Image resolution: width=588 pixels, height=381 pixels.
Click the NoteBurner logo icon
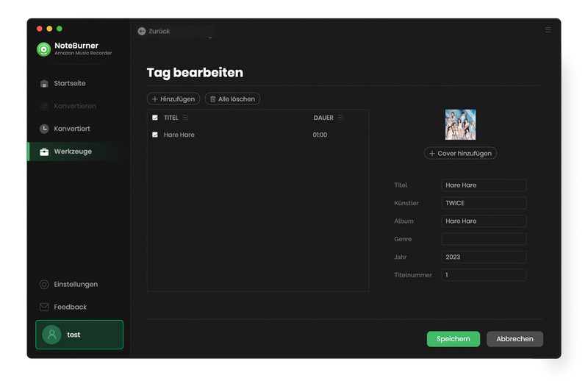tap(43, 49)
